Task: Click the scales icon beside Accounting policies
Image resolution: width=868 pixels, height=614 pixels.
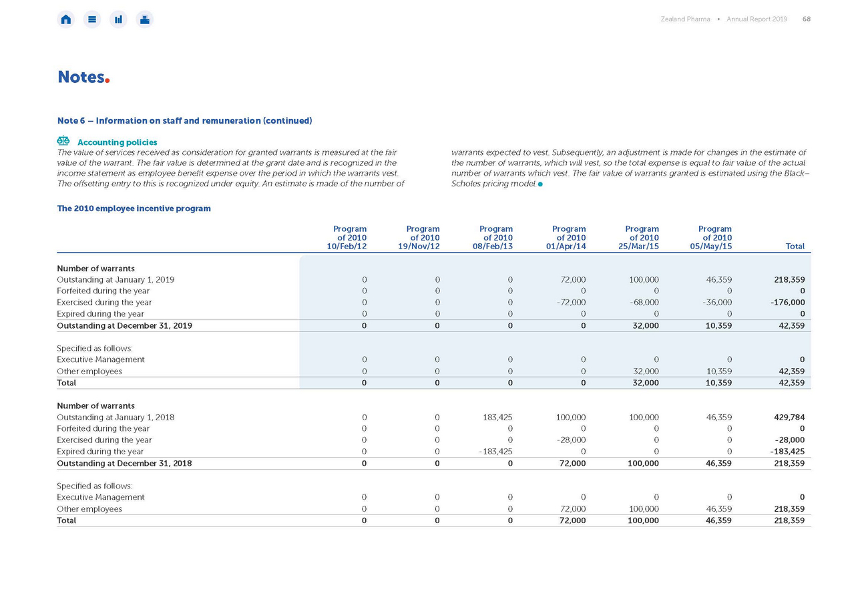Action: click(63, 142)
